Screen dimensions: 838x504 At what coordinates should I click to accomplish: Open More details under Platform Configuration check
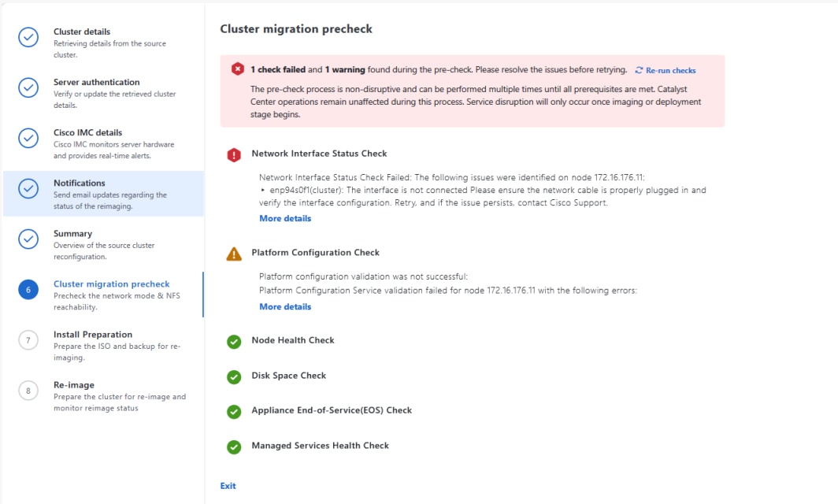pos(285,307)
